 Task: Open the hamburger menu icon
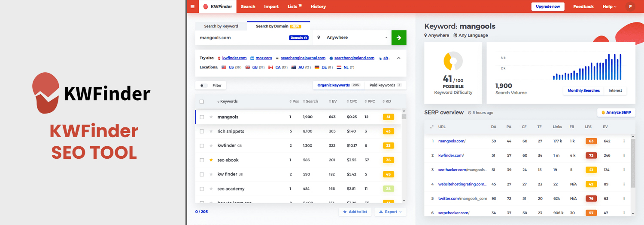coord(192,6)
